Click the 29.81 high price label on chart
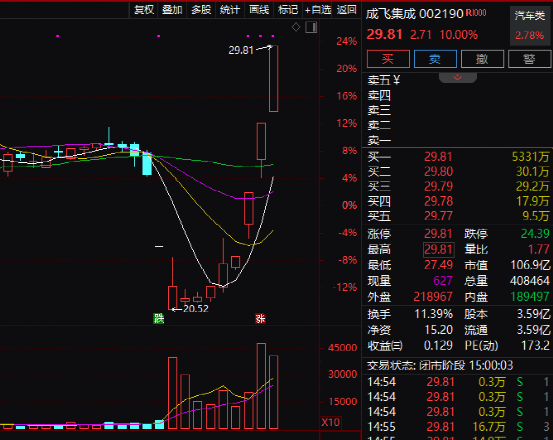 coord(241,50)
